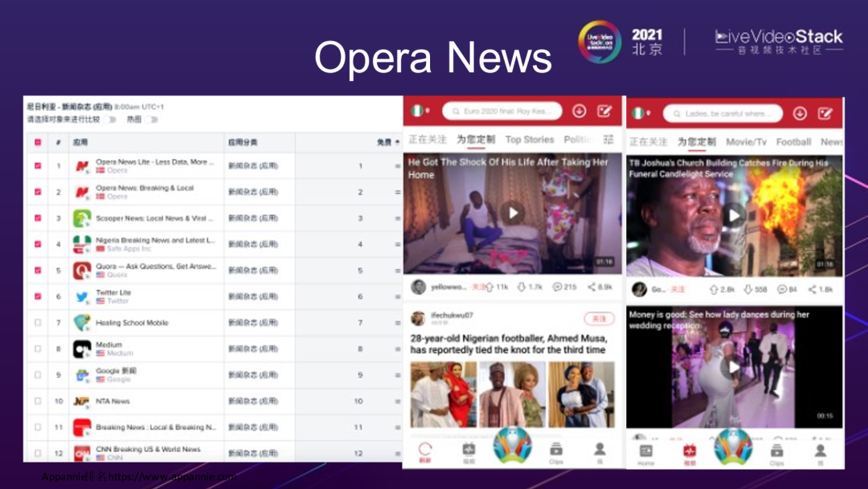Open Ahmed Musa footballer headline
Viewport: 868px width, 489px height.
[509, 344]
